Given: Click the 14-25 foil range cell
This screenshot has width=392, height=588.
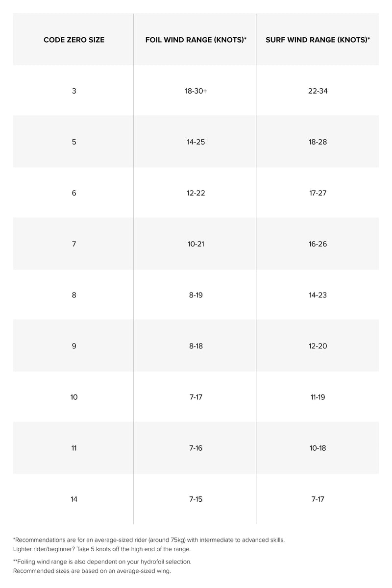Looking at the screenshot, I should click(x=196, y=142).
